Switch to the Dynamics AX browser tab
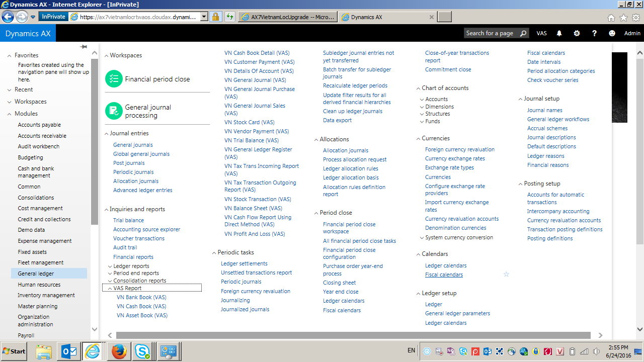 [387, 17]
